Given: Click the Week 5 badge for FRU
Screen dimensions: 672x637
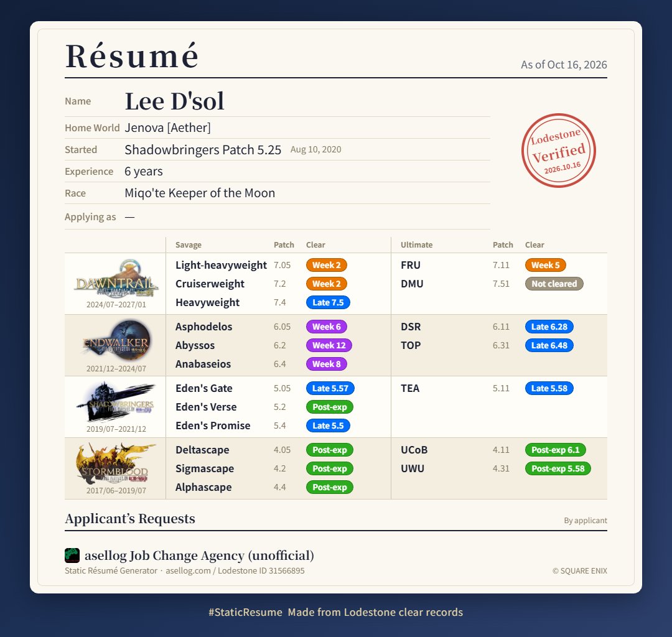Looking at the screenshot, I should coord(546,265).
